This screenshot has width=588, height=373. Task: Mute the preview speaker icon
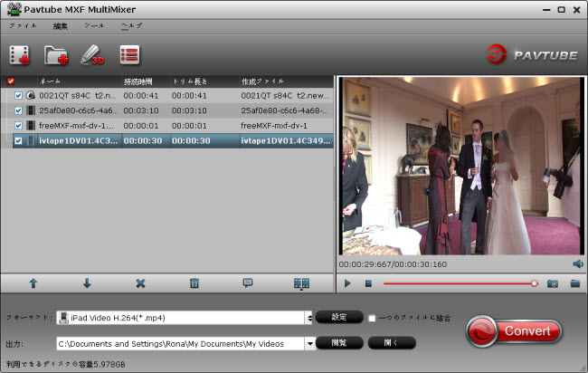[x=578, y=264]
